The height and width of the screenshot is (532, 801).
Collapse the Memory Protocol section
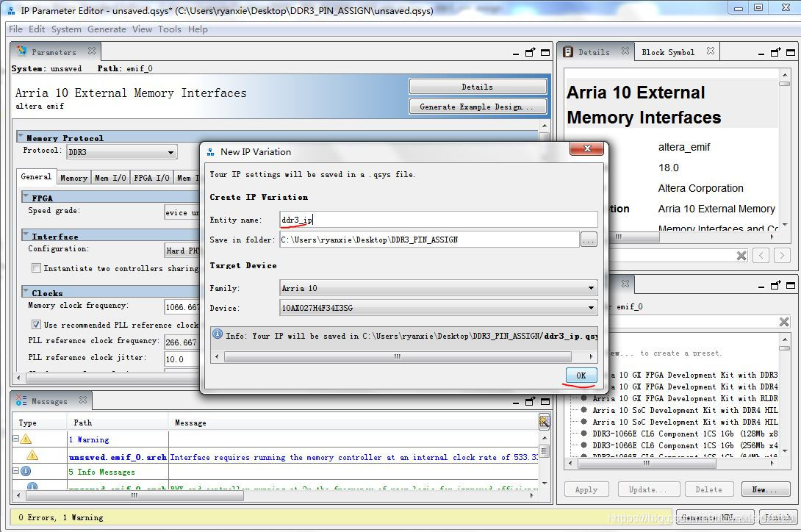[21, 137]
